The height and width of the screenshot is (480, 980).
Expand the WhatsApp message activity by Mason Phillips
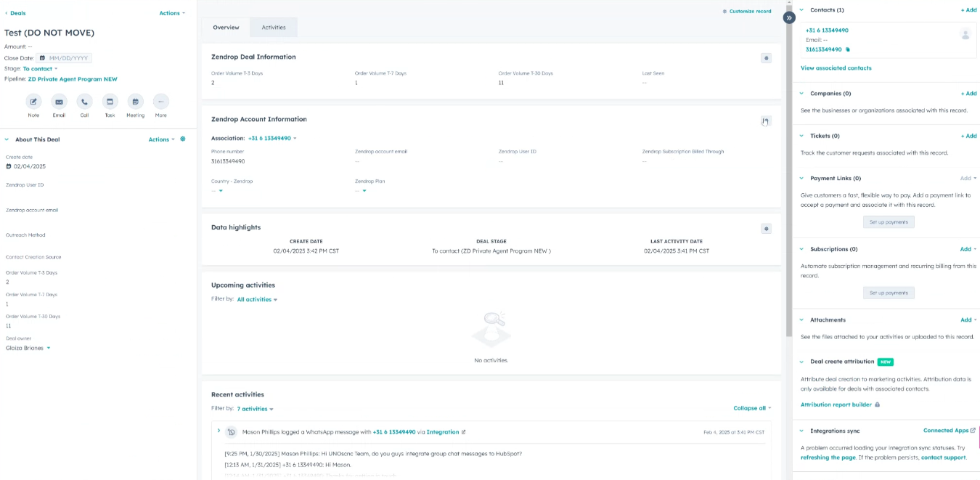[219, 431]
